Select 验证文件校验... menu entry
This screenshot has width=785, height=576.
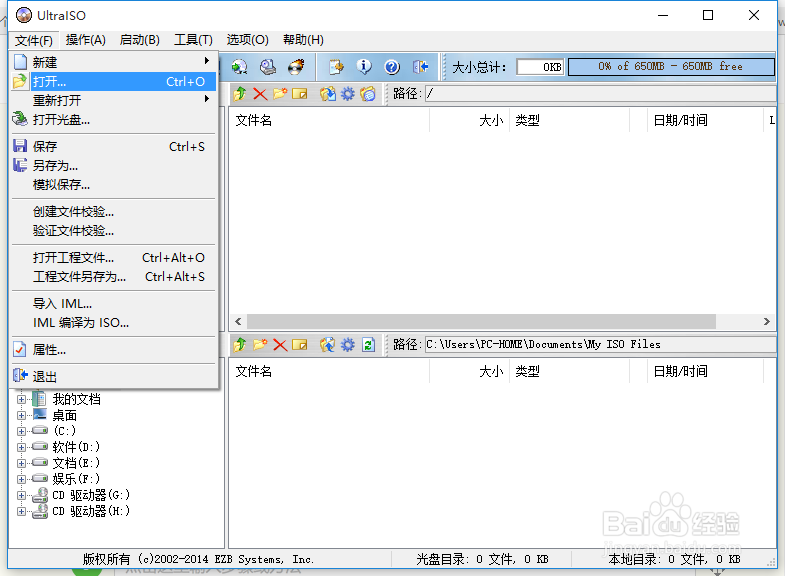pyautogui.click(x=114, y=231)
